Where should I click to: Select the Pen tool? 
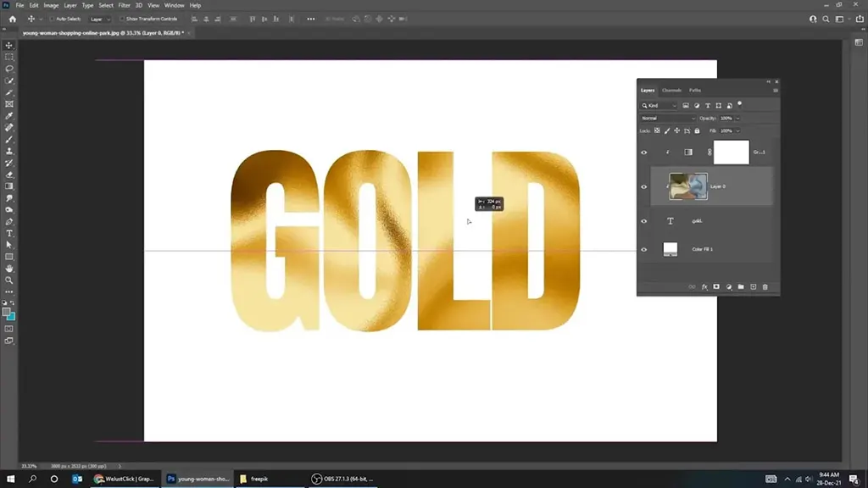click(8, 221)
